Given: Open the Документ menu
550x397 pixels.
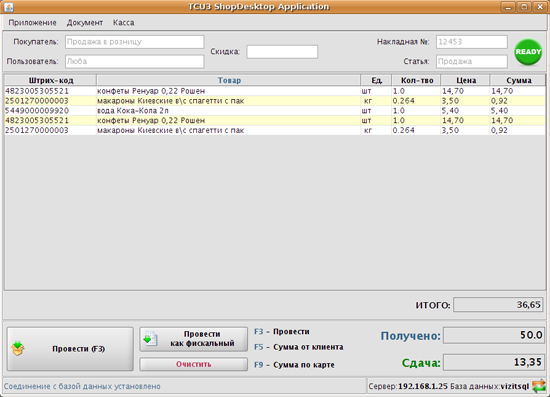Looking at the screenshot, I should click(x=85, y=22).
